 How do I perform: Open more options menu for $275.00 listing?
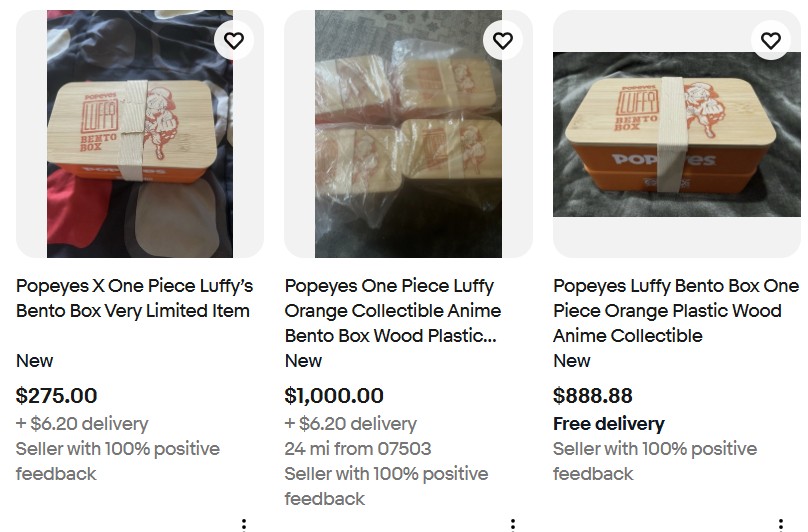click(244, 525)
